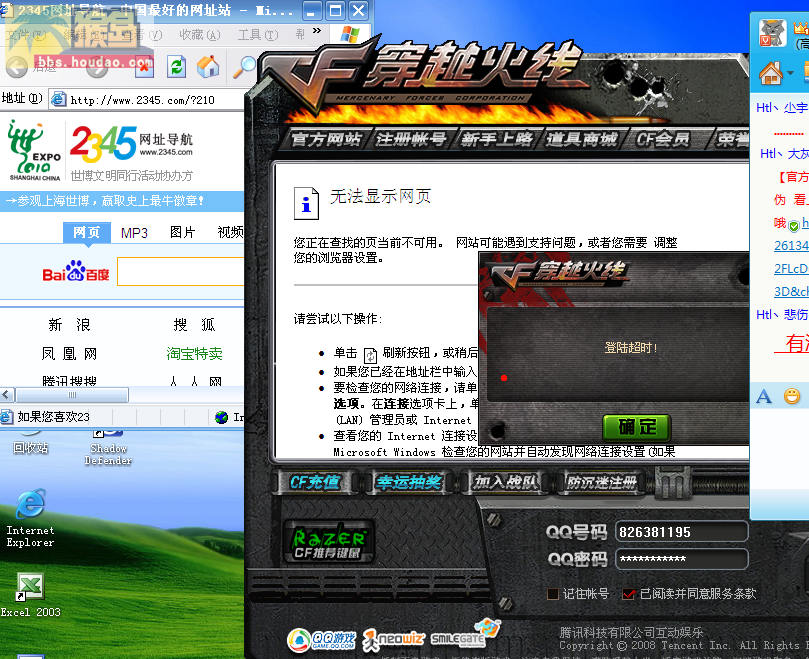
Task: Open the 搜狐 site link
Action: pos(195,325)
